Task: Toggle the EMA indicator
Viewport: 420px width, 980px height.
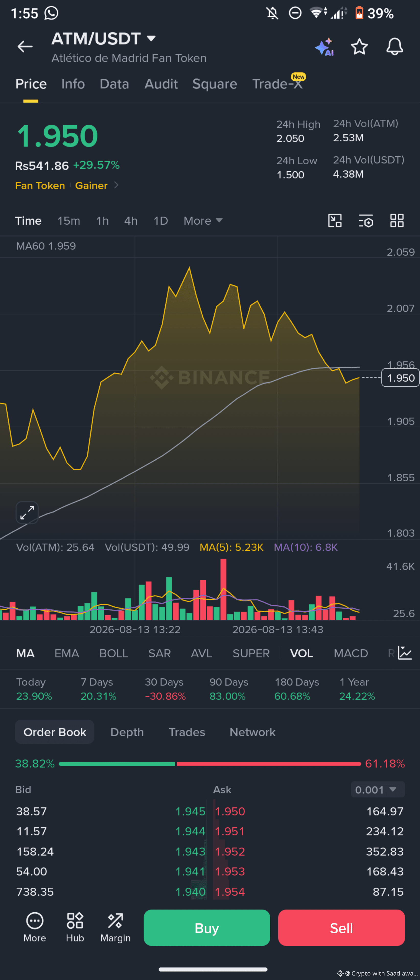Action: [x=67, y=653]
